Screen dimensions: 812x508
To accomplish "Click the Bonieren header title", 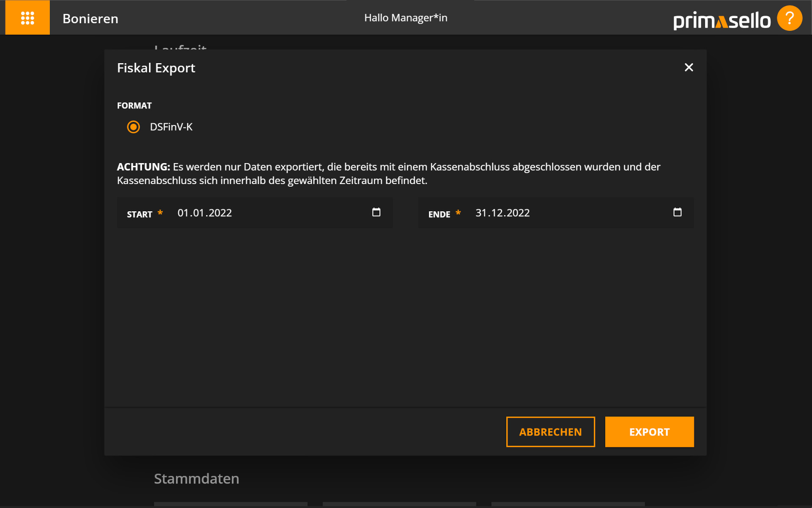I will (91, 19).
